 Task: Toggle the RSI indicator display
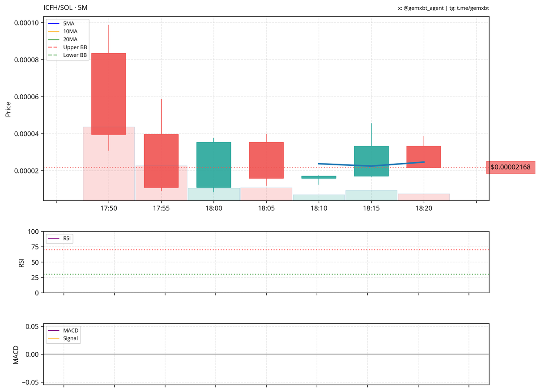coord(61,238)
